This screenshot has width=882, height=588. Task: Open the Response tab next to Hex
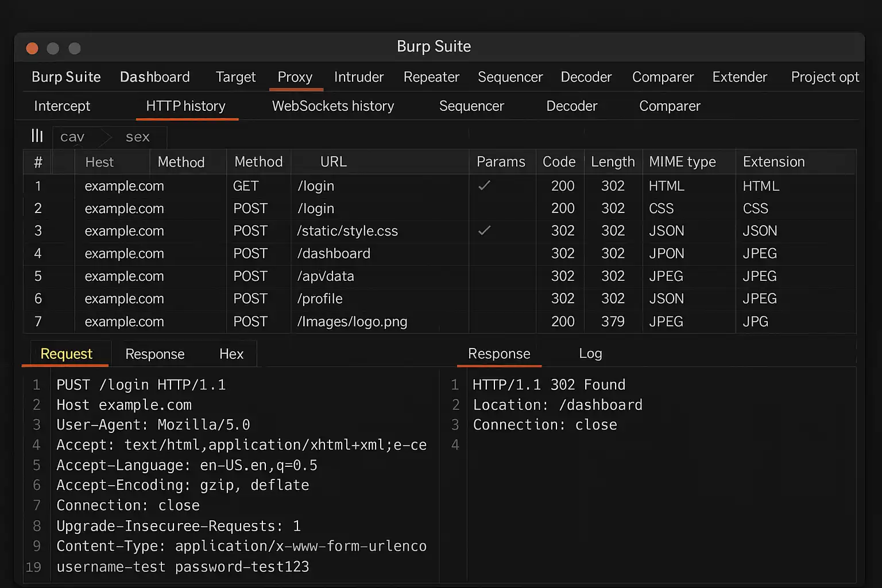click(x=155, y=354)
